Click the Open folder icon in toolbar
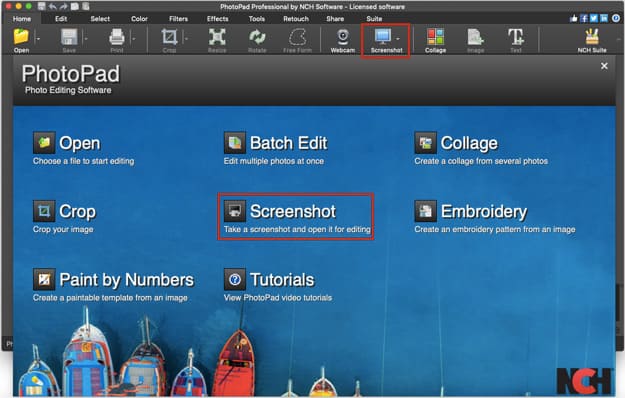Screen dimensions: 625x398 tap(21, 37)
